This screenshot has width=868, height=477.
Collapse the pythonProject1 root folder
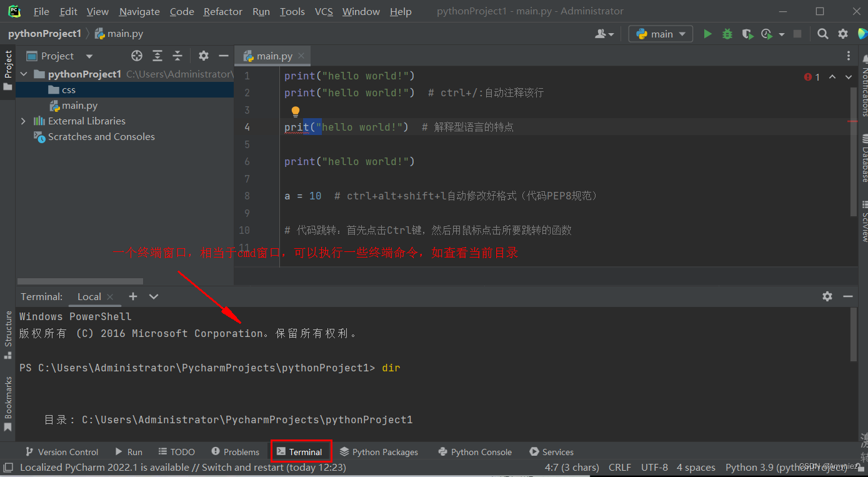click(24, 74)
